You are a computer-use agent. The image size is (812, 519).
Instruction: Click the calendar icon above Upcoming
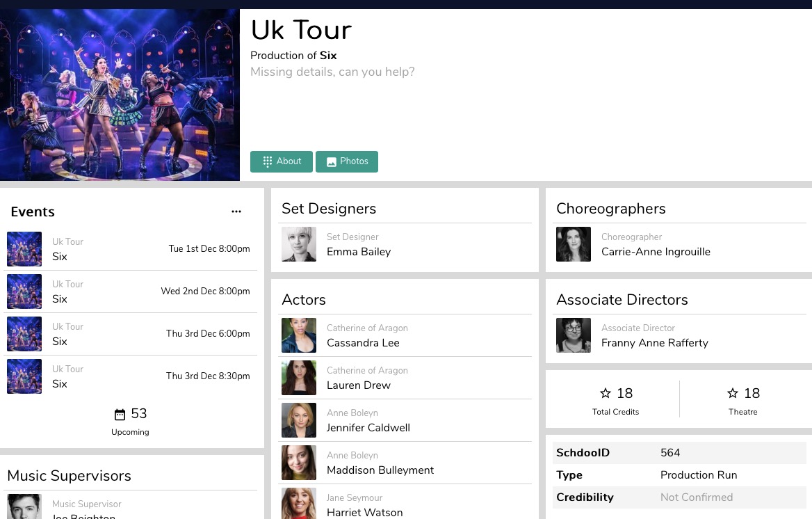point(120,415)
